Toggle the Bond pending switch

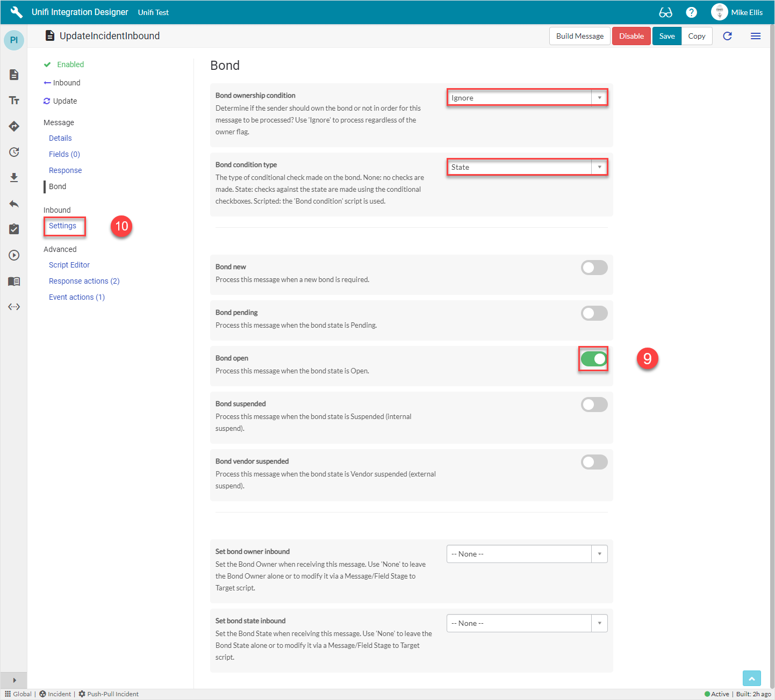(594, 313)
